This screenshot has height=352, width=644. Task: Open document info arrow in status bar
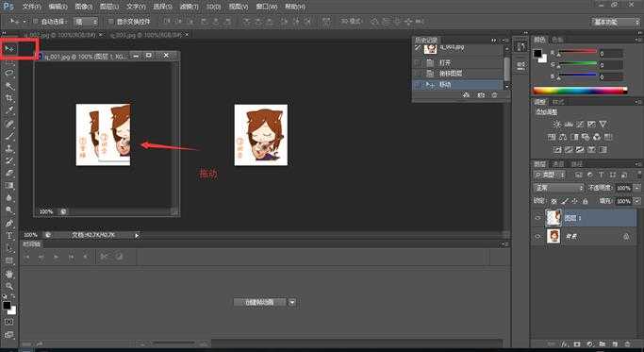137,235
